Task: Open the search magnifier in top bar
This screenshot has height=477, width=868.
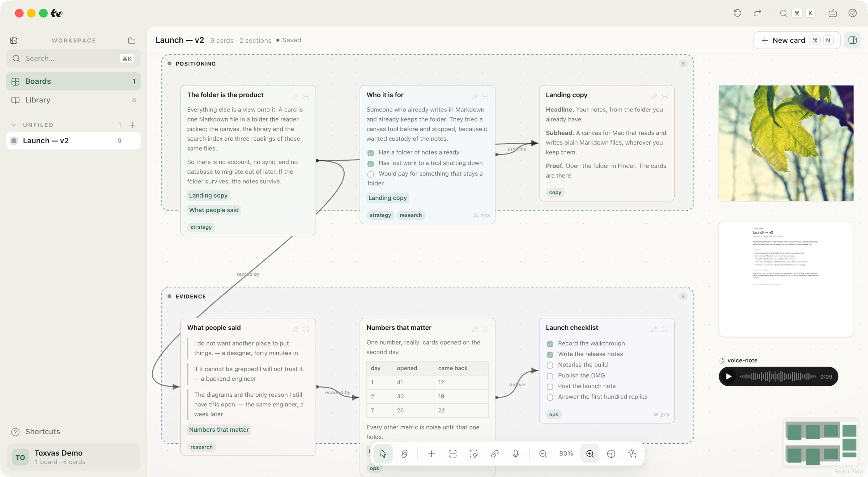Action: [783, 13]
